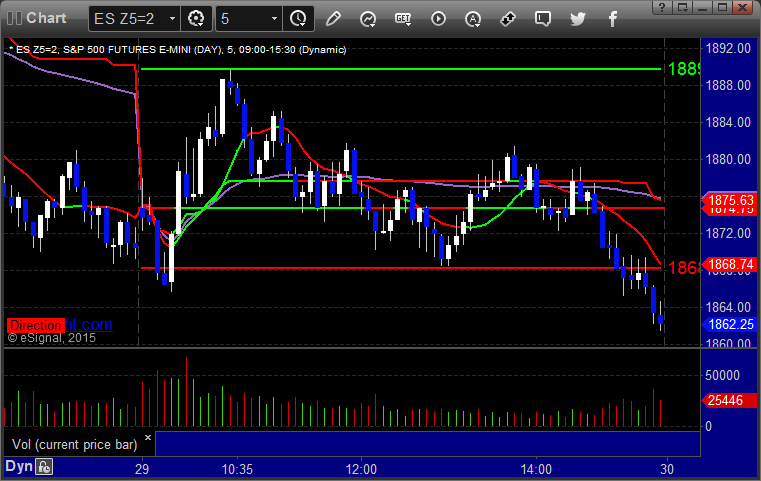Start bar replay with play icon

pyautogui.click(x=438, y=19)
